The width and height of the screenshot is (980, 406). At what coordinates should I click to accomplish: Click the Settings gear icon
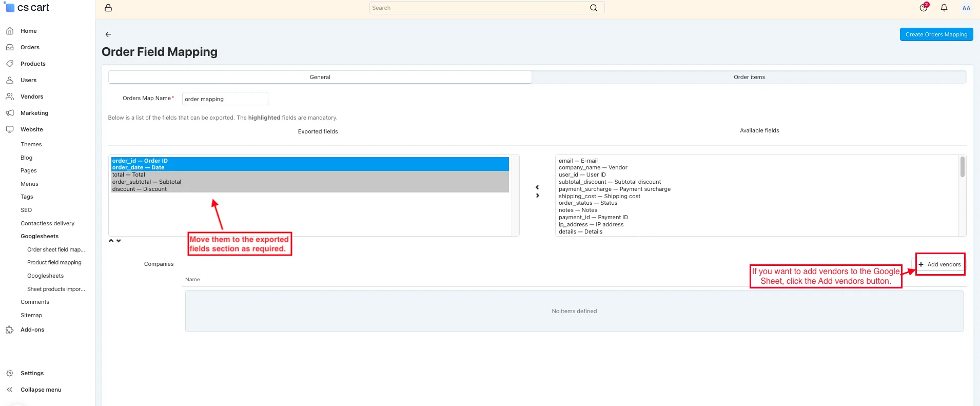pos(10,373)
